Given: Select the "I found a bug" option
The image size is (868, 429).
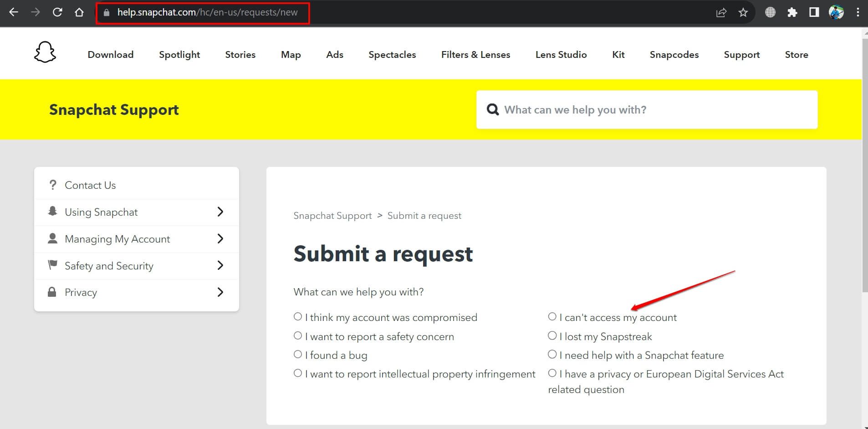Looking at the screenshot, I should 298,354.
